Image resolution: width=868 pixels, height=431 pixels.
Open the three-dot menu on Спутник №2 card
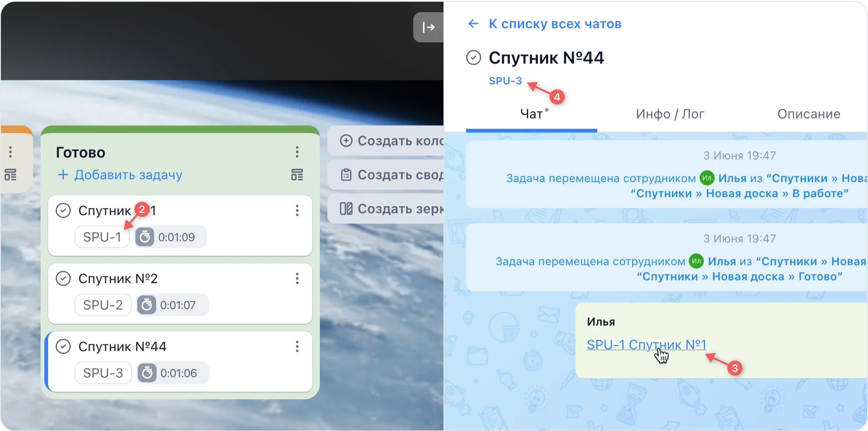297,279
